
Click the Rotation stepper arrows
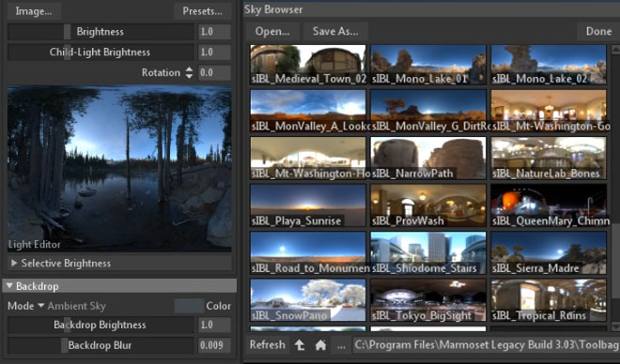coord(189,72)
